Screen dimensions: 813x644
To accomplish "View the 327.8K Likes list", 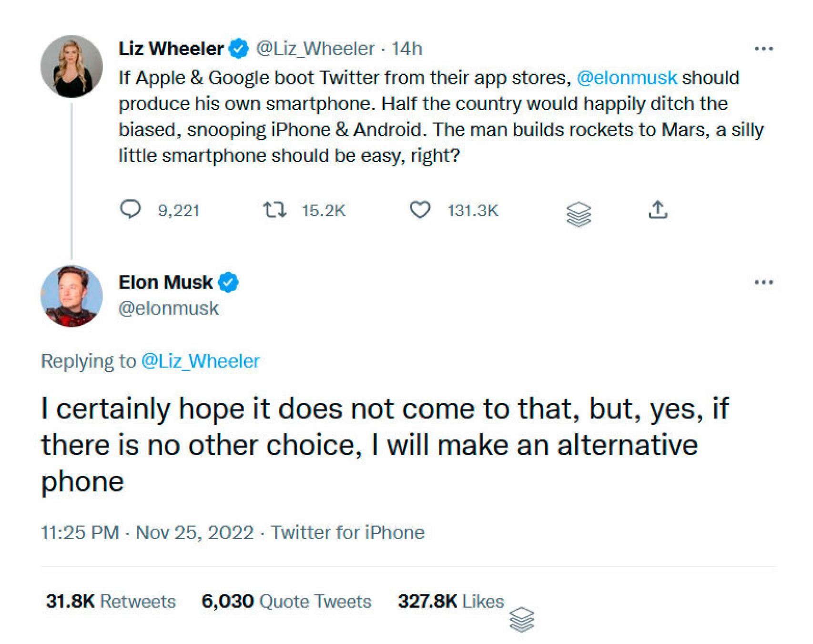I will 450,602.
